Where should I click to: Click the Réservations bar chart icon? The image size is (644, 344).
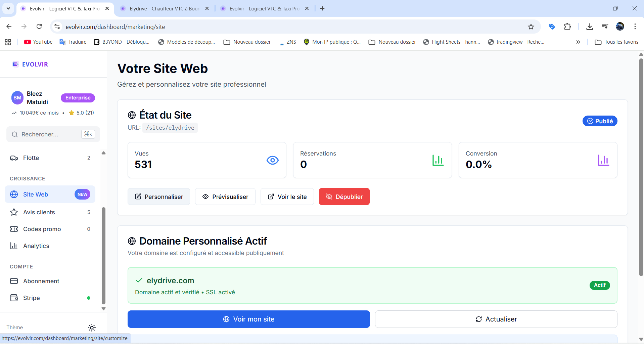point(438,160)
